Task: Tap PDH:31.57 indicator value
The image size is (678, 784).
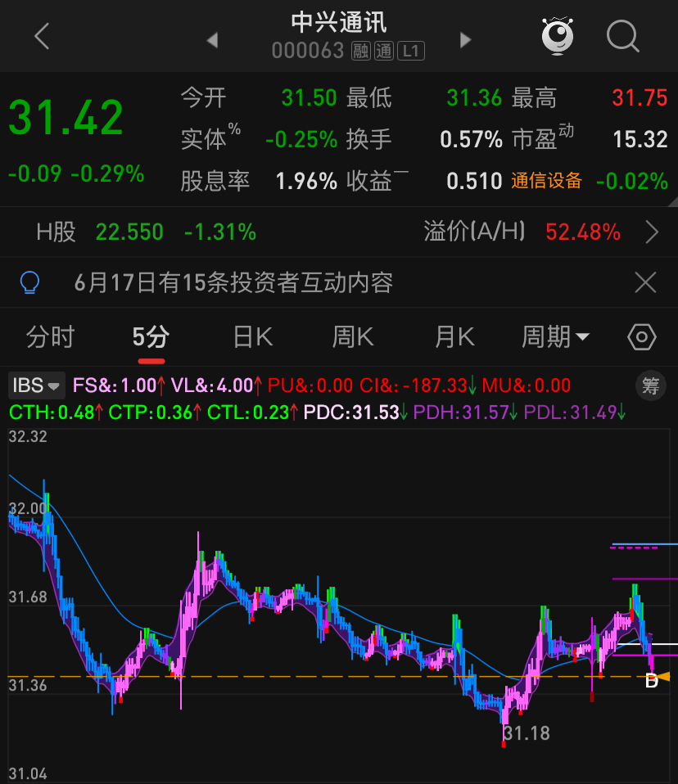Action: pyautogui.click(x=465, y=412)
